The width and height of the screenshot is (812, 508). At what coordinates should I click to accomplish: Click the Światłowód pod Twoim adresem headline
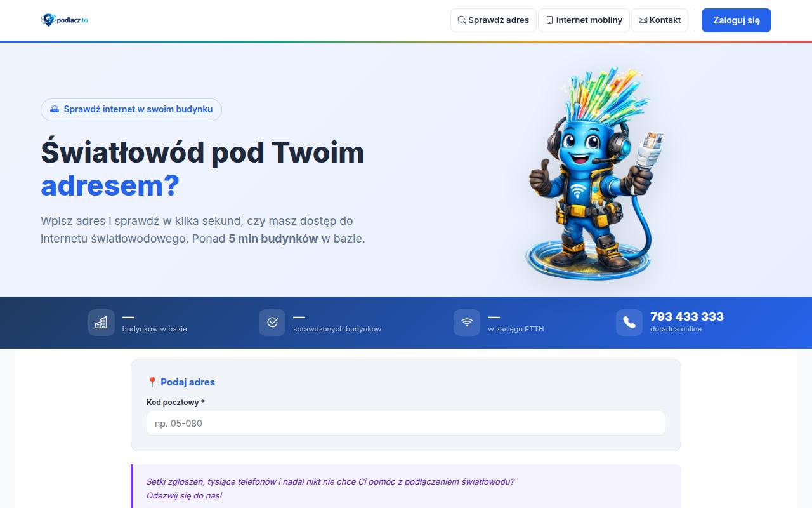coord(202,169)
